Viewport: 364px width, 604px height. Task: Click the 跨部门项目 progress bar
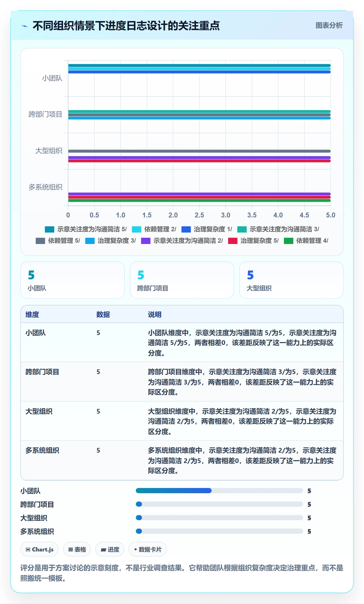(219, 504)
